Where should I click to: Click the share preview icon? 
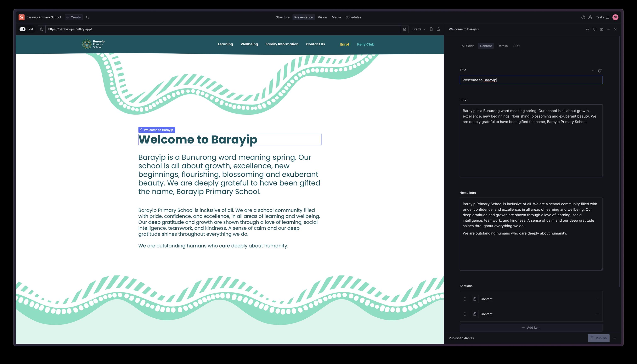pos(438,29)
